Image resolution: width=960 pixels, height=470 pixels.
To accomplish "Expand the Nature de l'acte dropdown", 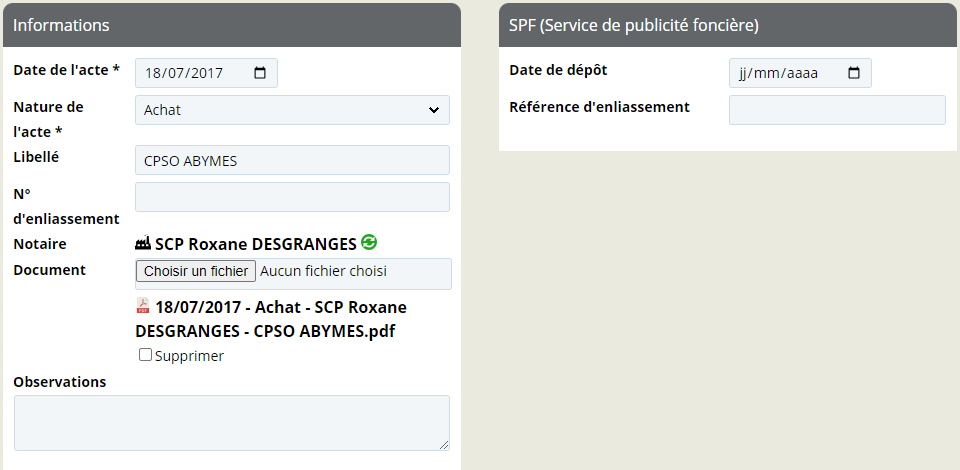I will tap(292, 110).
